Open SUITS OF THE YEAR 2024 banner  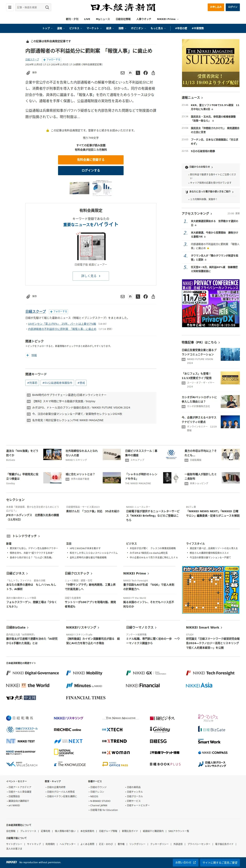click(x=211, y=63)
